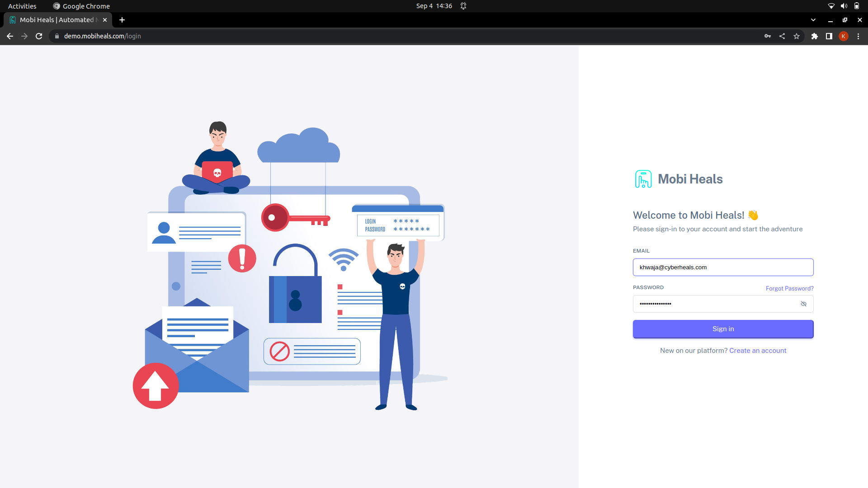Click the Mobi Heals logo icon

coord(643,179)
